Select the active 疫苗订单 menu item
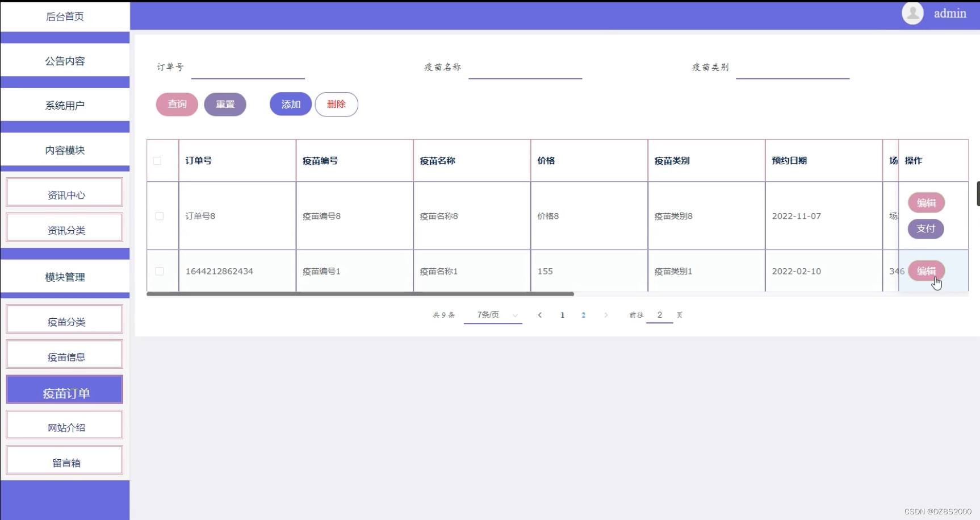The height and width of the screenshot is (520, 980). pos(65,390)
